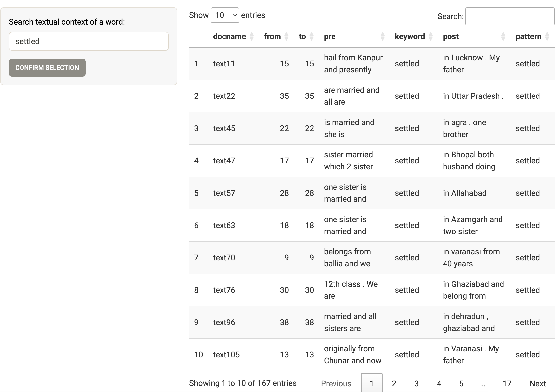
Task: Select docname cell text22
Action: (x=224, y=96)
